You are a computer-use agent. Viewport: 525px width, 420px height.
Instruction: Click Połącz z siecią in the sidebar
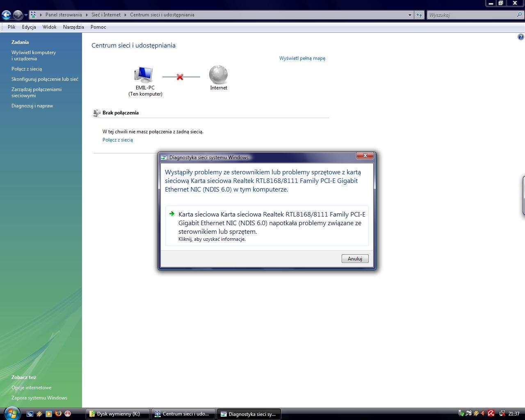[27, 69]
